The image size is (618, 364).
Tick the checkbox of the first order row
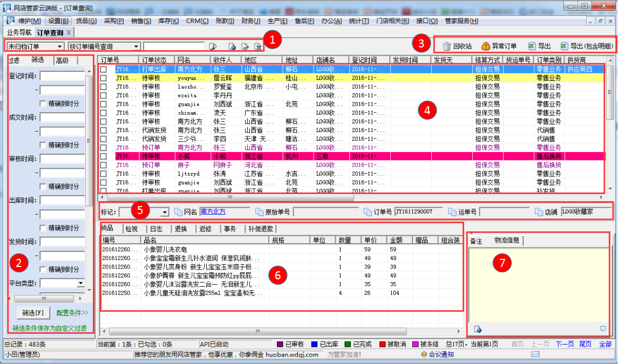pyautogui.click(x=104, y=70)
